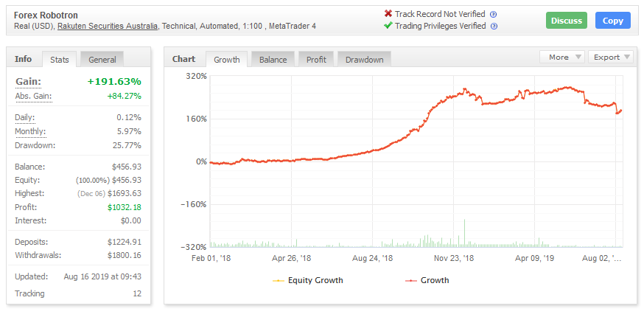
Task: Click the $1800.16 withdrawals value
Action: pyautogui.click(x=125, y=255)
